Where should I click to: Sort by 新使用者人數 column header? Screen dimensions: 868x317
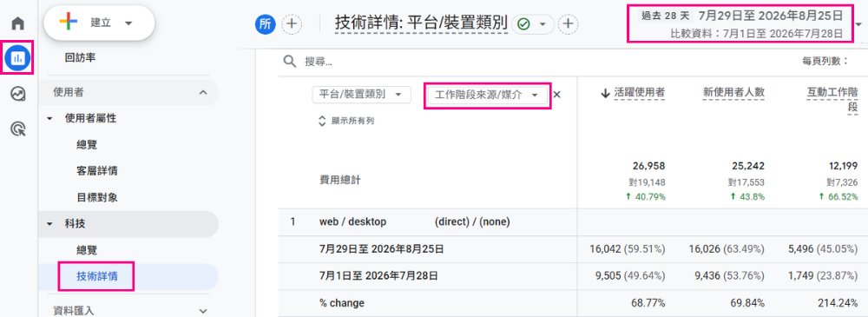(x=733, y=94)
